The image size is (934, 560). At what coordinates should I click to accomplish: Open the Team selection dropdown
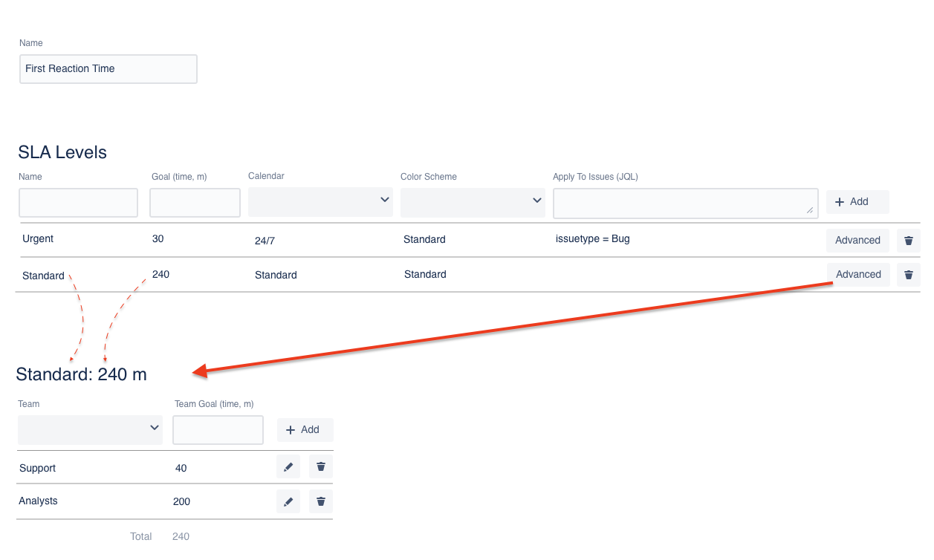(90, 429)
